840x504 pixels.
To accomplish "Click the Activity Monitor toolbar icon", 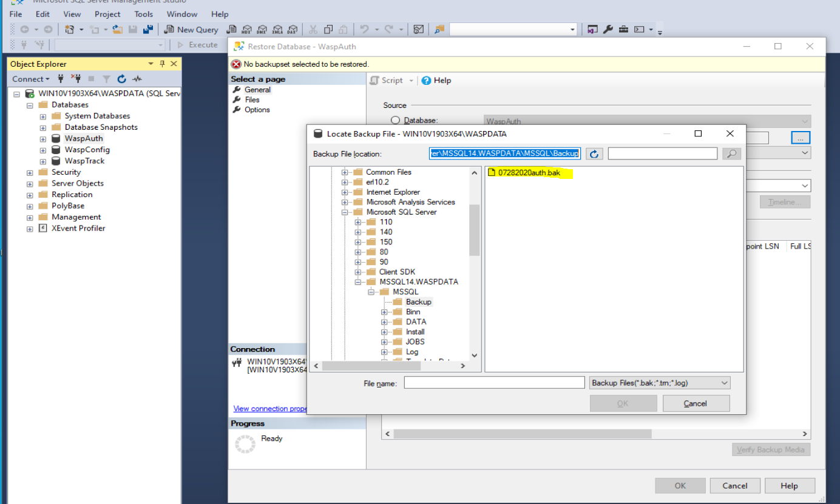I will pyautogui.click(x=418, y=30).
